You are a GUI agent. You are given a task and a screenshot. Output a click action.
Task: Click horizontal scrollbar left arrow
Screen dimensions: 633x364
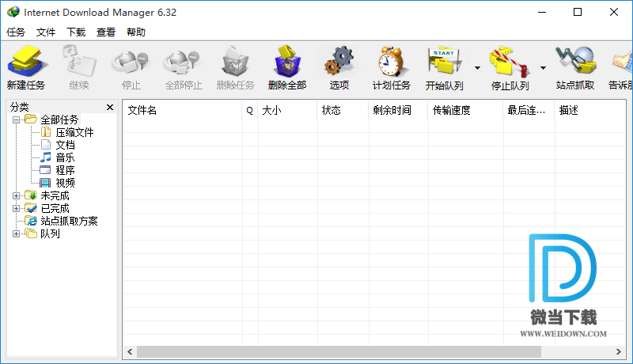coord(130,352)
